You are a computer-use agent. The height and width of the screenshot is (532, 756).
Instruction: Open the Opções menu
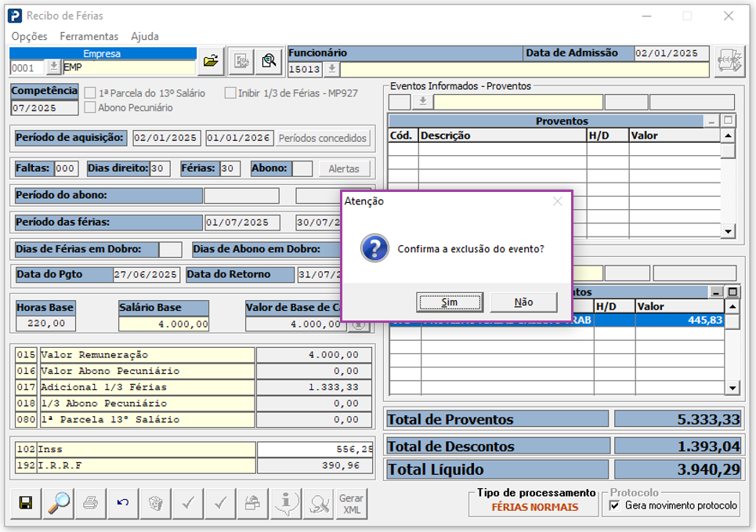(30, 36)
